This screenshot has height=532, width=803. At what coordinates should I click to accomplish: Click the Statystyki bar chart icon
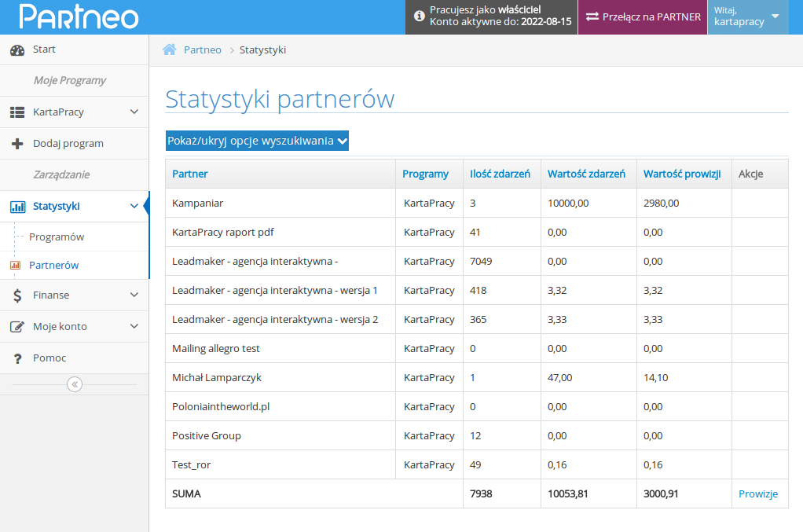point(17,207)
